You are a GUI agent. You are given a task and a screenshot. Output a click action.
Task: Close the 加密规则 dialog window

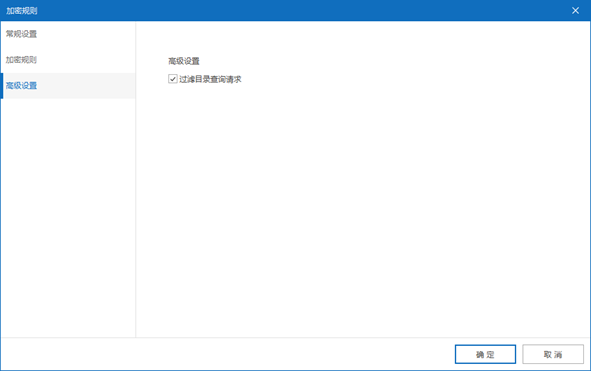click(x=575, y=11)
